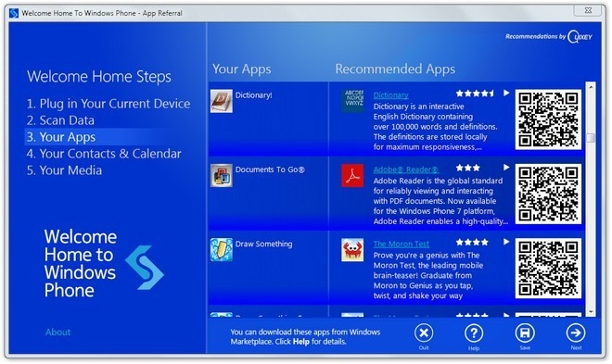Viewport: 612px width, 364px height.
Task: Click The Moron Test crab icon
Action: (x=352, y=250)
